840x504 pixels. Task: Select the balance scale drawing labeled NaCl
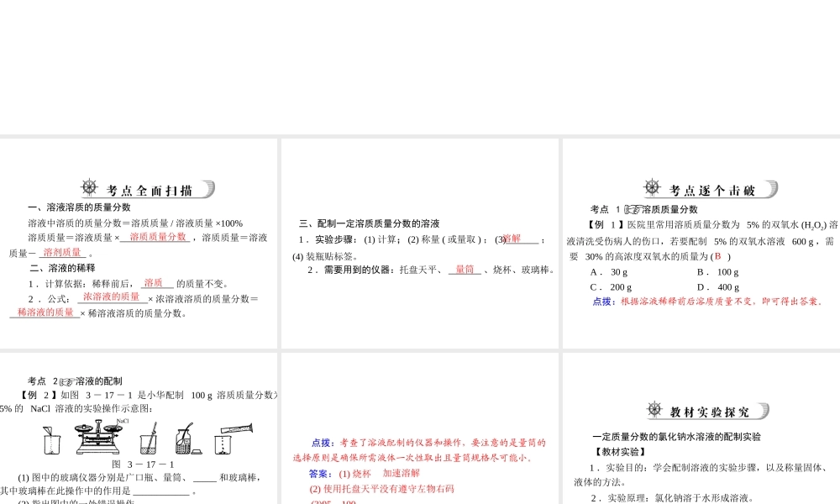pos(97,437)
